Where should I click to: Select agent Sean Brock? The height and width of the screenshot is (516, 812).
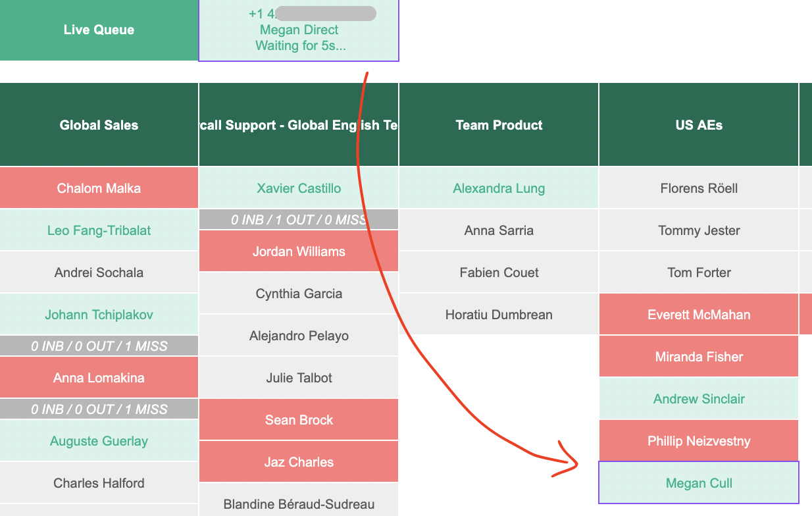tap(299, 419)
